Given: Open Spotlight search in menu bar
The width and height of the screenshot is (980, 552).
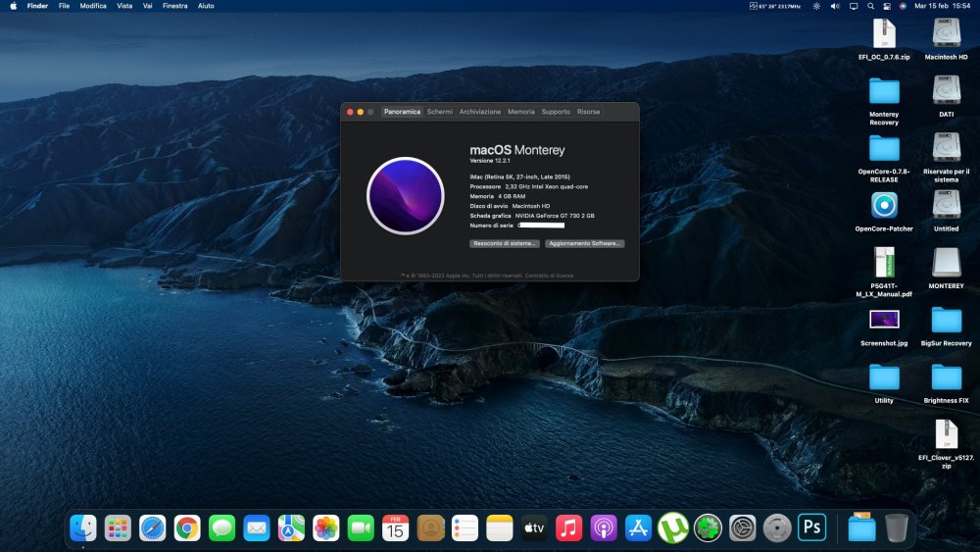Looking at the screenshot, I should click(870, 6).
